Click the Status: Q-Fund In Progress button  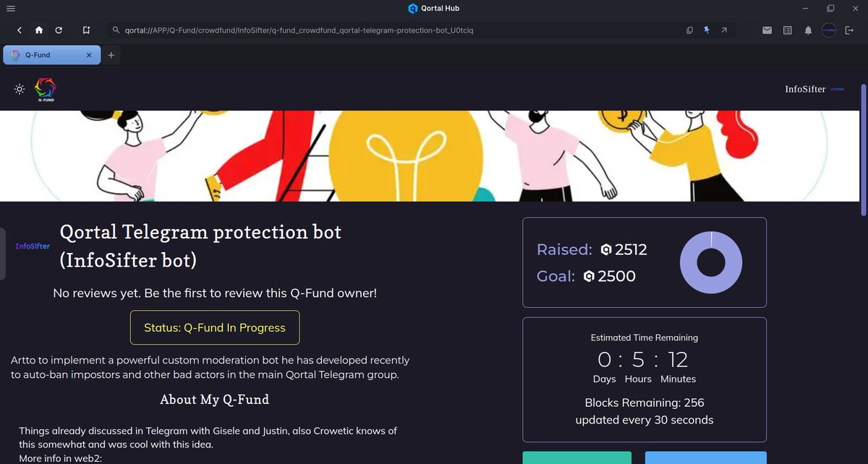coord(215,327)
